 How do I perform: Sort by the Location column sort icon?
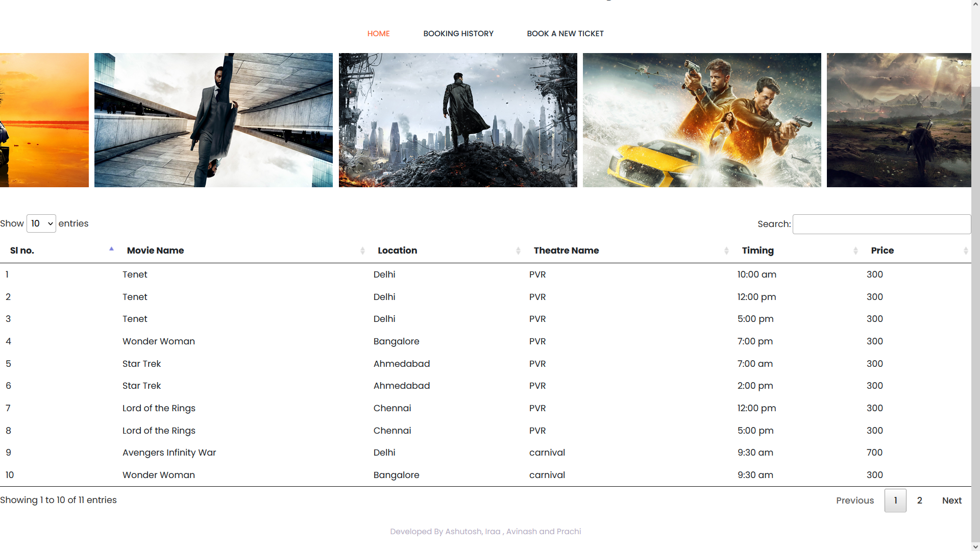click(519, 251)
